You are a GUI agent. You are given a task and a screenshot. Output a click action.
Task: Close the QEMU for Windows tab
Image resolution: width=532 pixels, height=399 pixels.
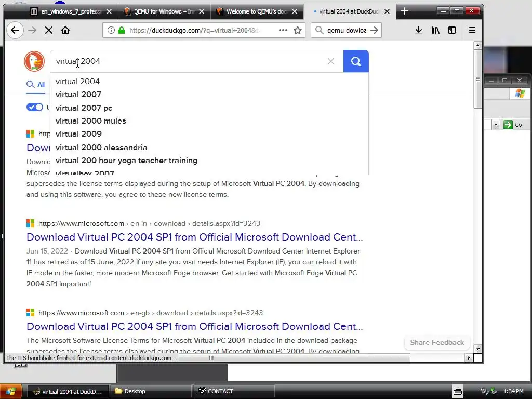pos(202,11)
